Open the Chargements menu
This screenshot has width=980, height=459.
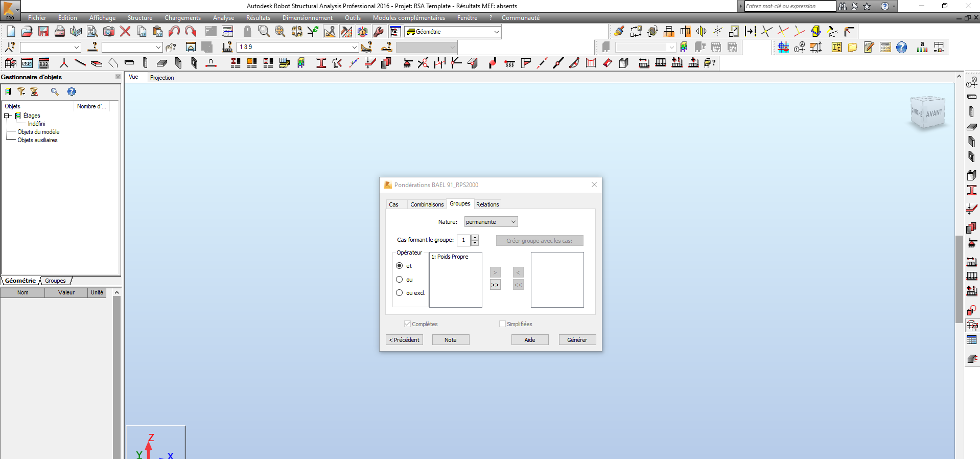coord(182,18)
